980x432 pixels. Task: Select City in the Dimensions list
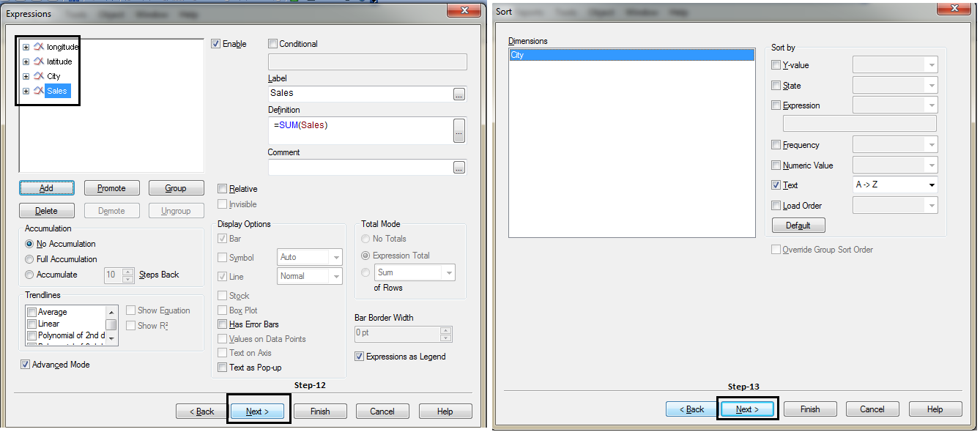point(631,55)
